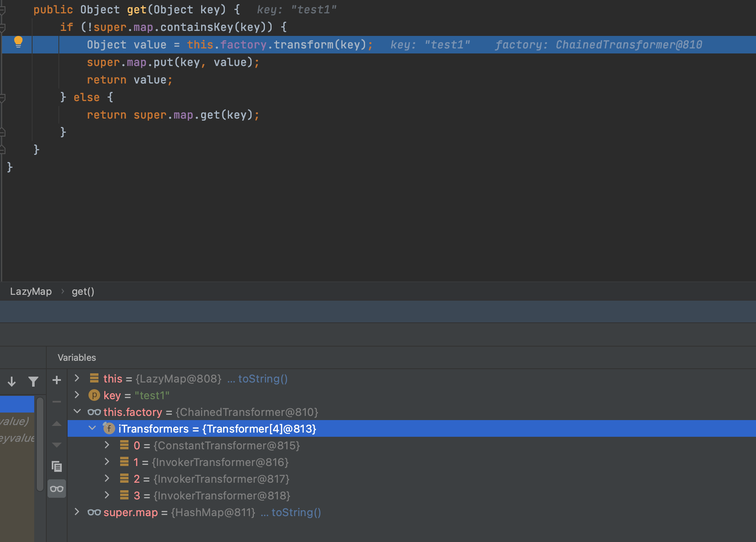Expand the InvokerTransformer@817 element

107,479
